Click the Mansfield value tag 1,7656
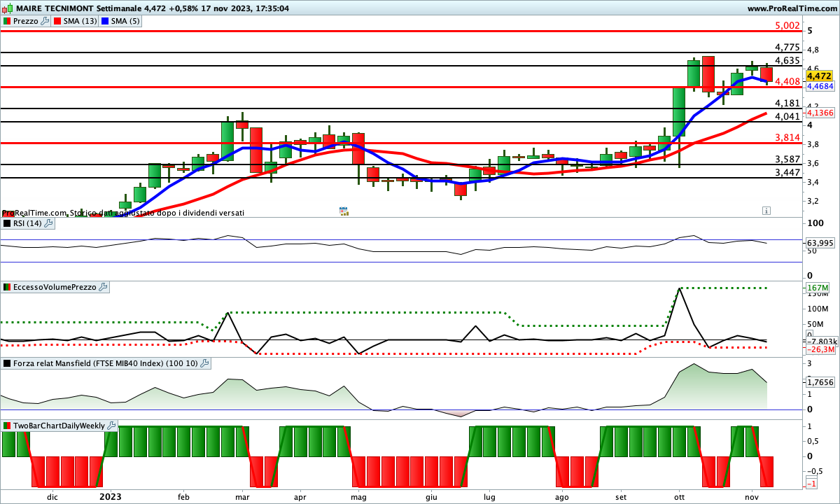The height and width of the screenshot is (504, 840). (819, 382)
